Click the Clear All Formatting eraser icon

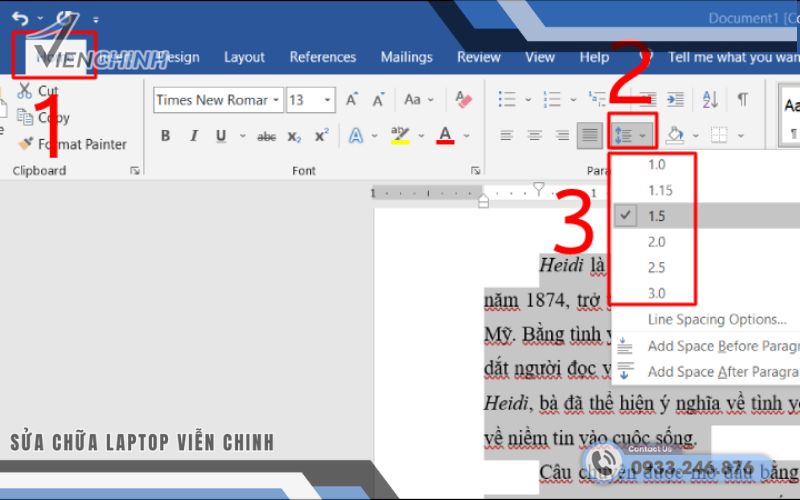coord(463,99)
